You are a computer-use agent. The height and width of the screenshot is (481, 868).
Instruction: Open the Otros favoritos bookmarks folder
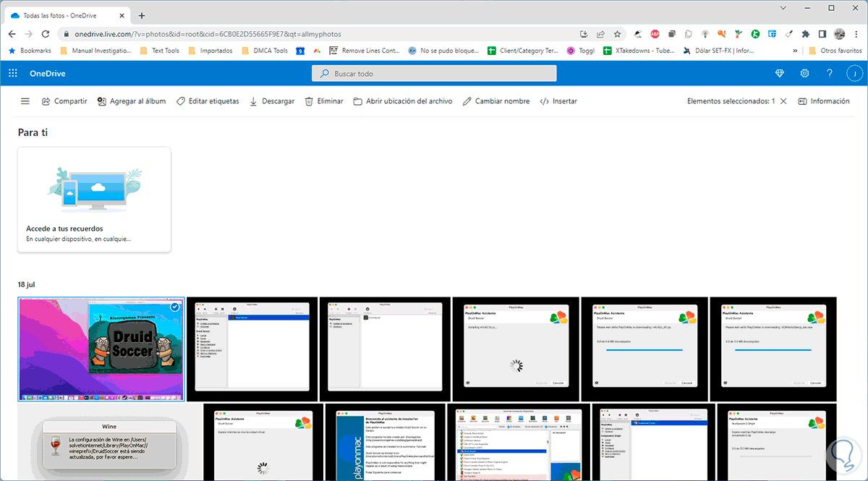click(x=834, y=51)
